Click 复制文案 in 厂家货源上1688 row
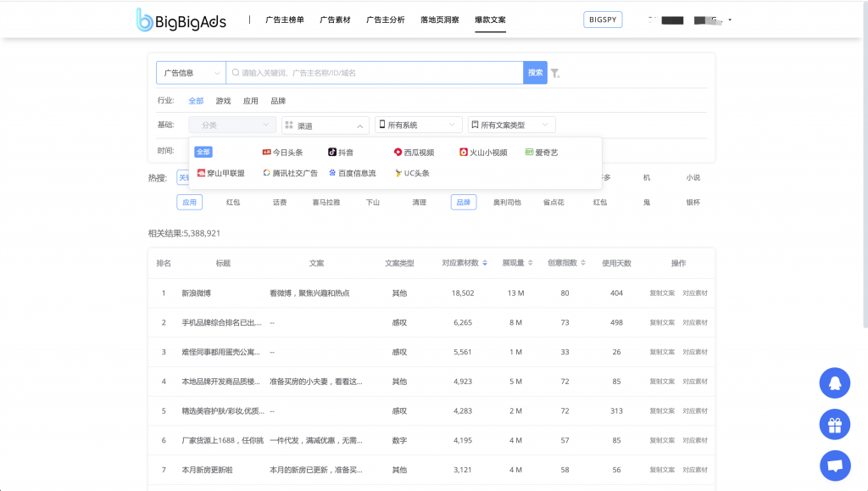This screenshot has height=491, width=868. [x=662, y=441]
